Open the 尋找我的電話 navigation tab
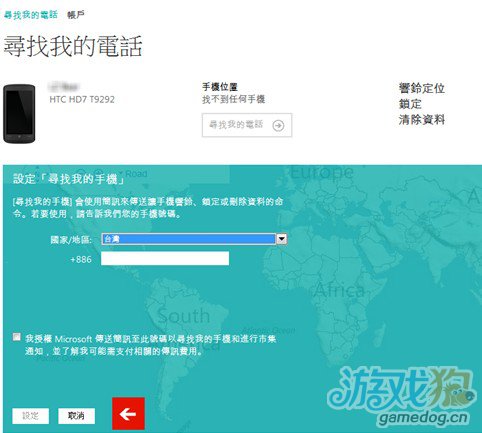Image resolution: width=482 pixels, height=433 pixels. pyautogui.click(x=31, y=15)
